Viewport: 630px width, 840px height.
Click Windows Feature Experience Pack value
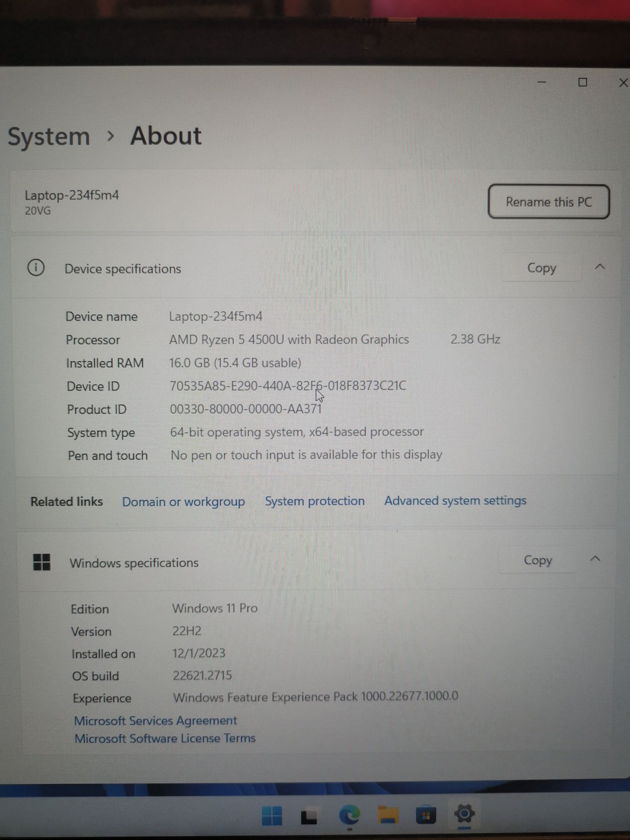click(315, 696)
